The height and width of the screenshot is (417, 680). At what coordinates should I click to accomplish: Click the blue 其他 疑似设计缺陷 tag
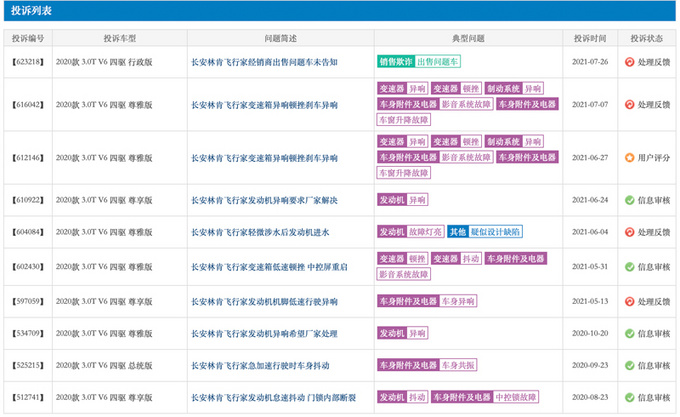coord(485,232)
